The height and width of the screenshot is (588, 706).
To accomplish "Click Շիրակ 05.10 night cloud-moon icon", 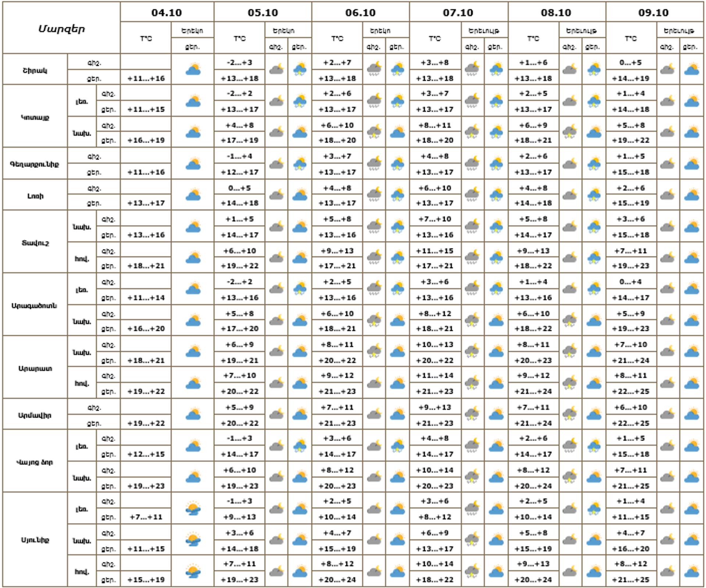I will (277, 69).
